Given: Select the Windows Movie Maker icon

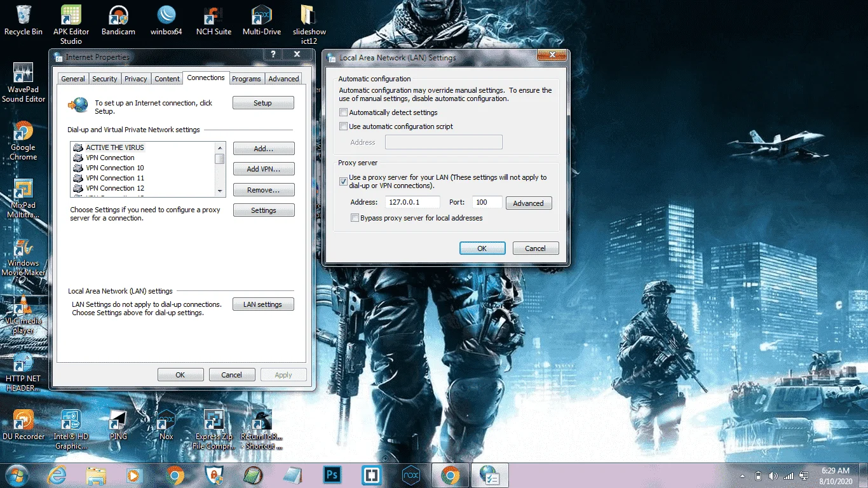Looking at the screenshot, I should click(24, 256).
